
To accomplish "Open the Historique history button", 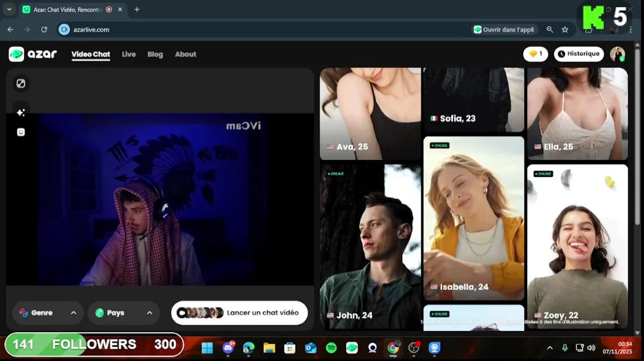I will tap(579, 54).
